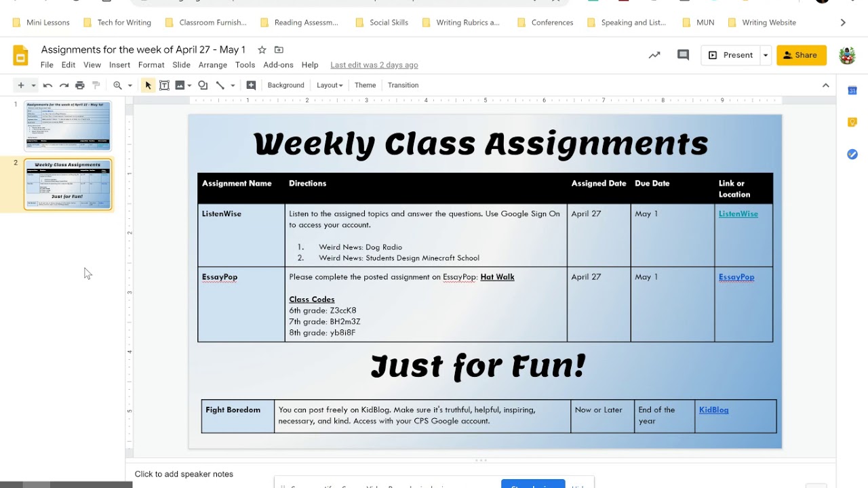Open the Calendar side panel icon
This screenshot has height=488, width=868.
pos(852,91)
